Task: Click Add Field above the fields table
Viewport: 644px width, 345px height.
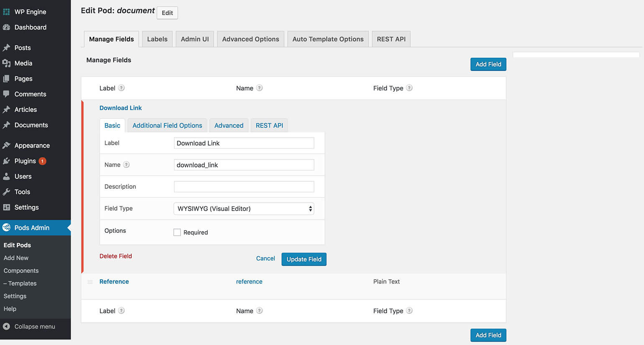Action: 488,64
